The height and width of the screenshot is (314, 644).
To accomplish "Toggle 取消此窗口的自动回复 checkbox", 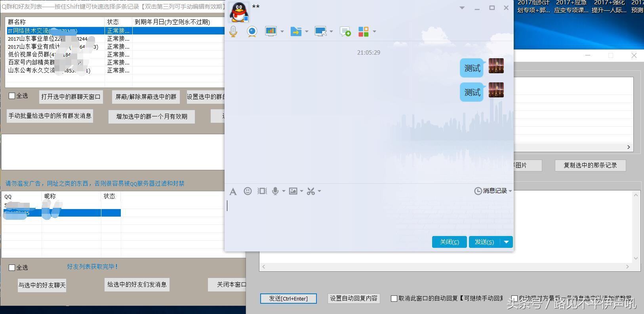I will pyautogui.click(x=394, y=299).
